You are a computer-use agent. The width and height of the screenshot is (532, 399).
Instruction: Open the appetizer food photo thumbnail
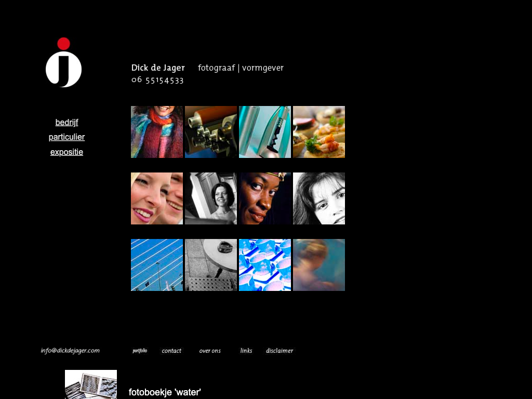319,132
